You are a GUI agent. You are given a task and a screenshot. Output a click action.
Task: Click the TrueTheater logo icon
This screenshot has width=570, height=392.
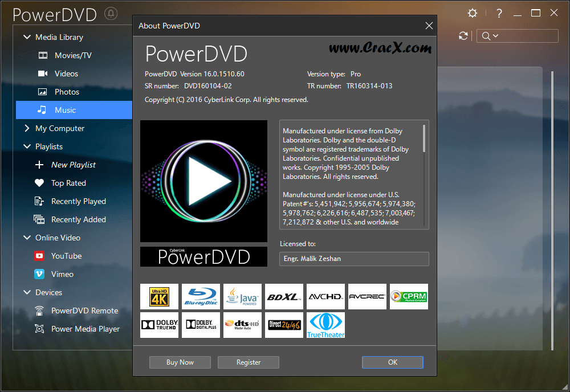(x=325, y=325)
